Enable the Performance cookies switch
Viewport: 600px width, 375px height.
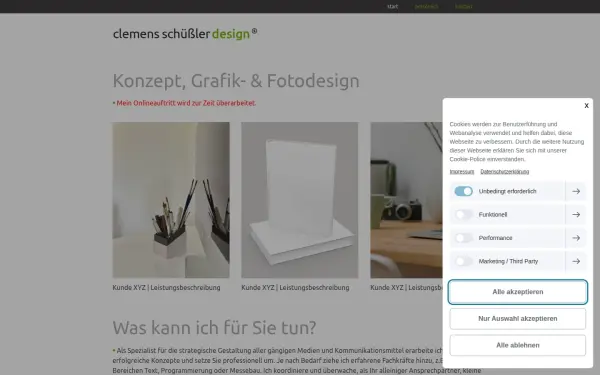pyautogui.click(x=463, y=238)
